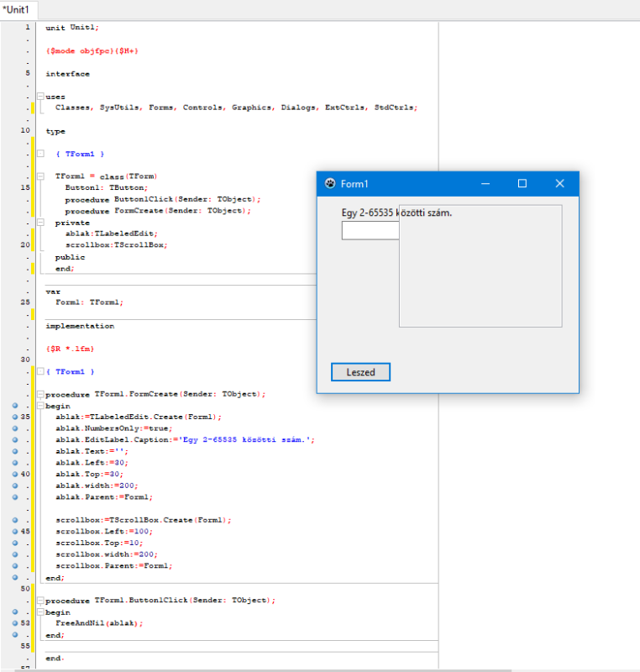Set breakpoint on gutter dot at line 53
This screenshot has width=640, height=672.
tap(15, 623)
